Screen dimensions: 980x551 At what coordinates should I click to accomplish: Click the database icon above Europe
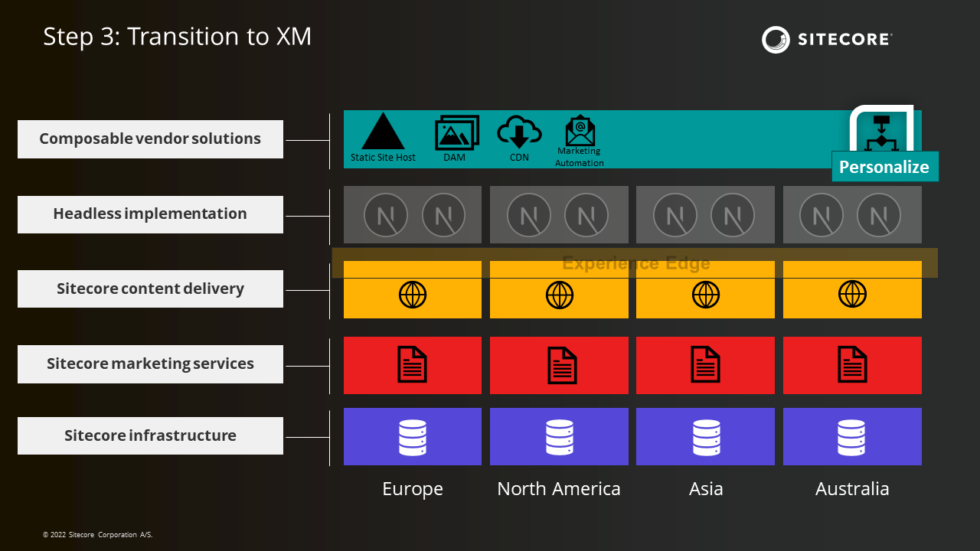pos(413,437)
